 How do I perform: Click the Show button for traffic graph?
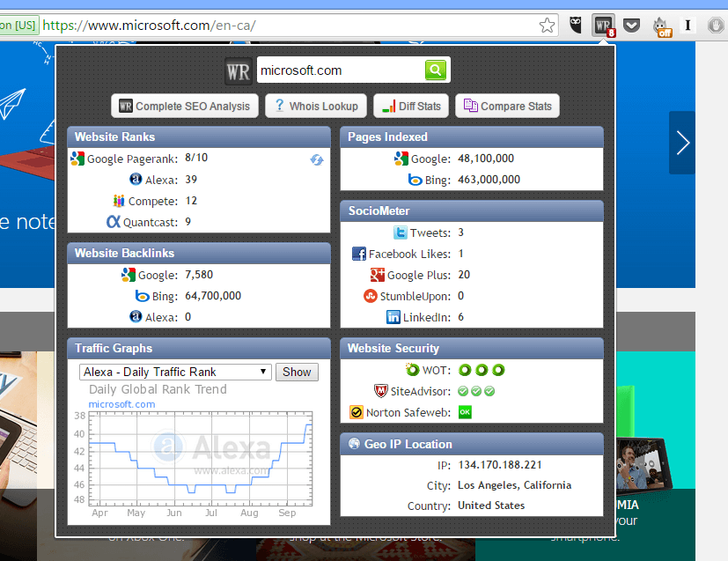(x=298, y=372)
